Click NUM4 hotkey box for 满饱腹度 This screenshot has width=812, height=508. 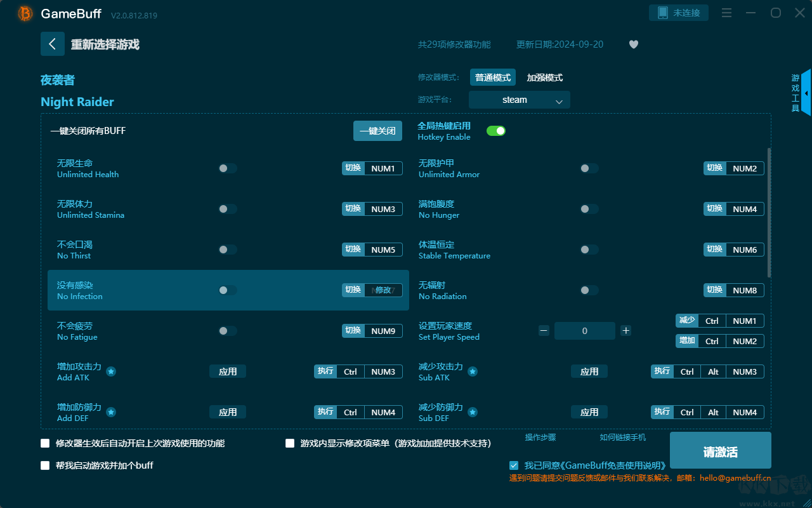[x=745, y=209]
